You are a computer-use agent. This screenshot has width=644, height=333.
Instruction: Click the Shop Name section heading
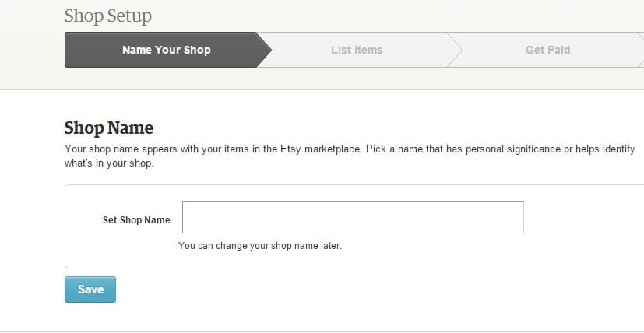(109, 128)
